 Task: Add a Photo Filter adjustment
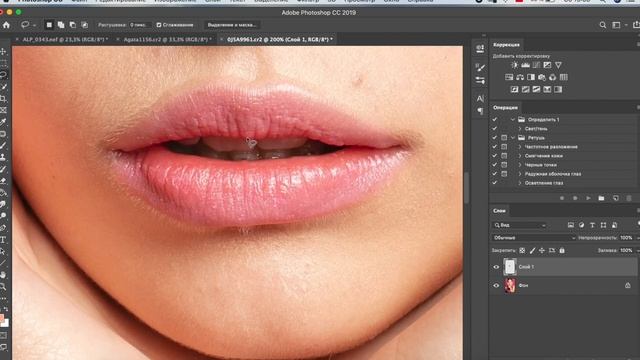point(542,77)
